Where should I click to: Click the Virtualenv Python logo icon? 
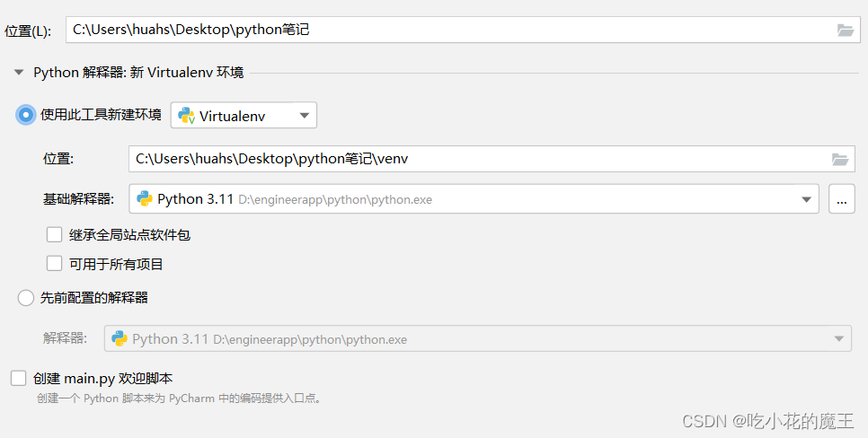186,116
